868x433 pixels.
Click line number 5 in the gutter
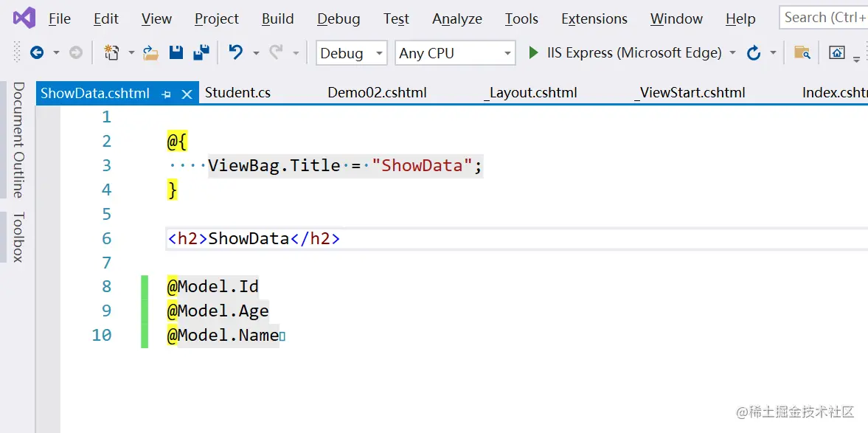click(106, 214)
